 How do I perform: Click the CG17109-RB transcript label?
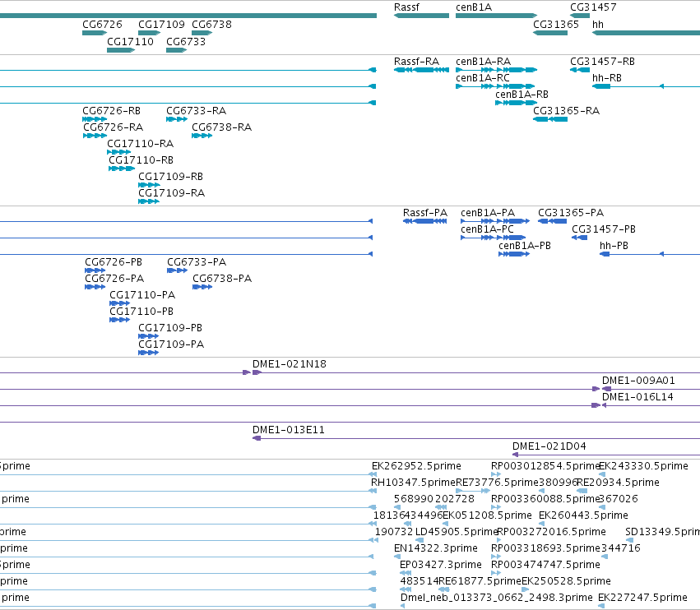(170, 176)
